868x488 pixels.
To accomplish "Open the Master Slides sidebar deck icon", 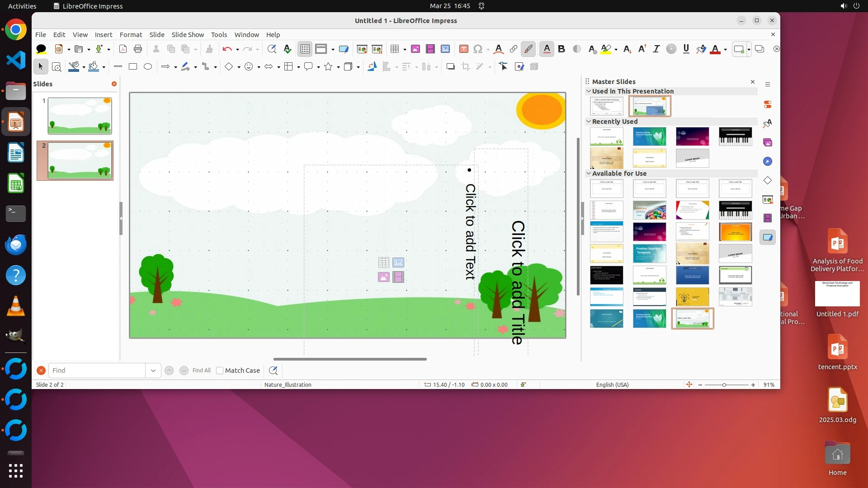I will (768, 237).
